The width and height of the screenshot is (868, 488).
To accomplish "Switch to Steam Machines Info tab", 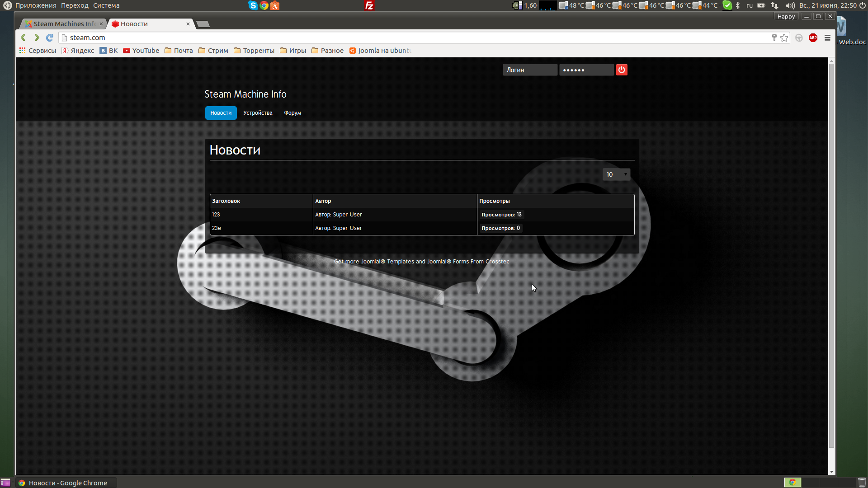I will [63, 24].
